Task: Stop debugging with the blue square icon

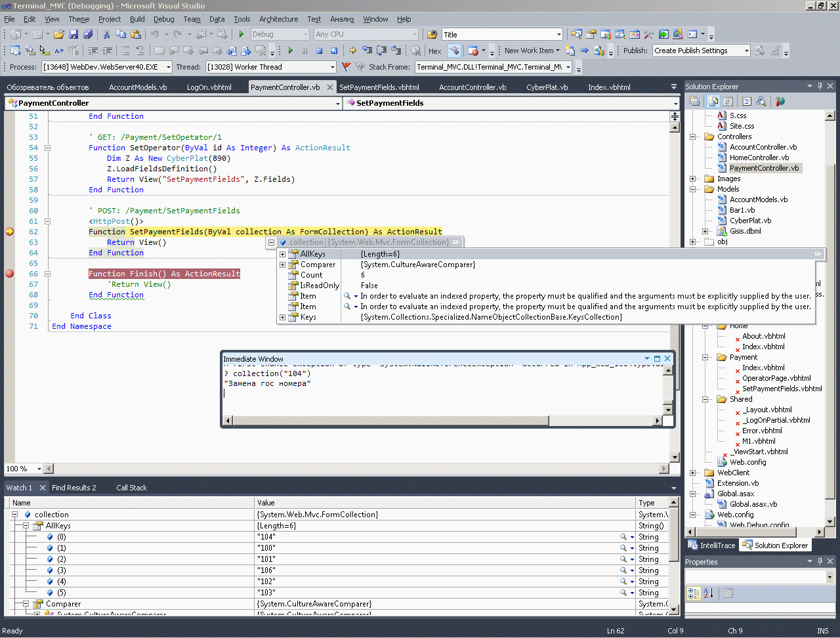Action: click(x=319, y=51)
